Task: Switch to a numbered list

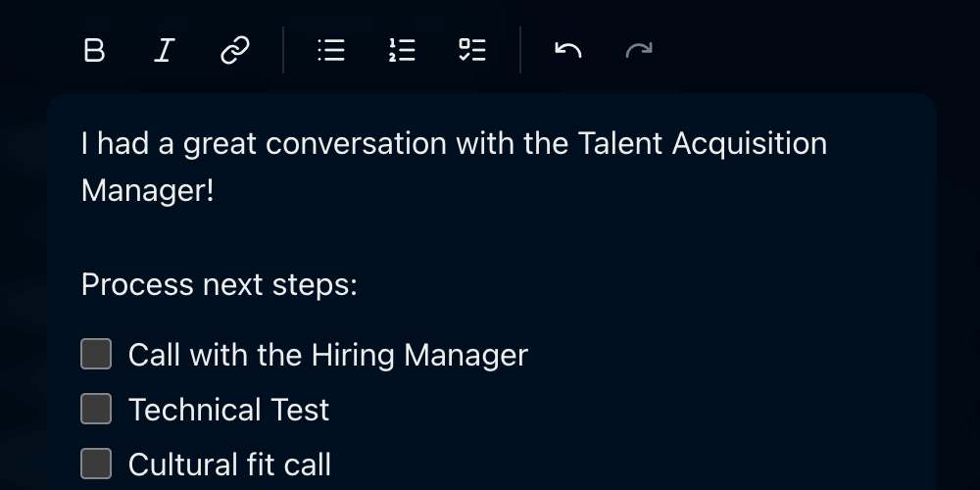Action: pos(402,50)
